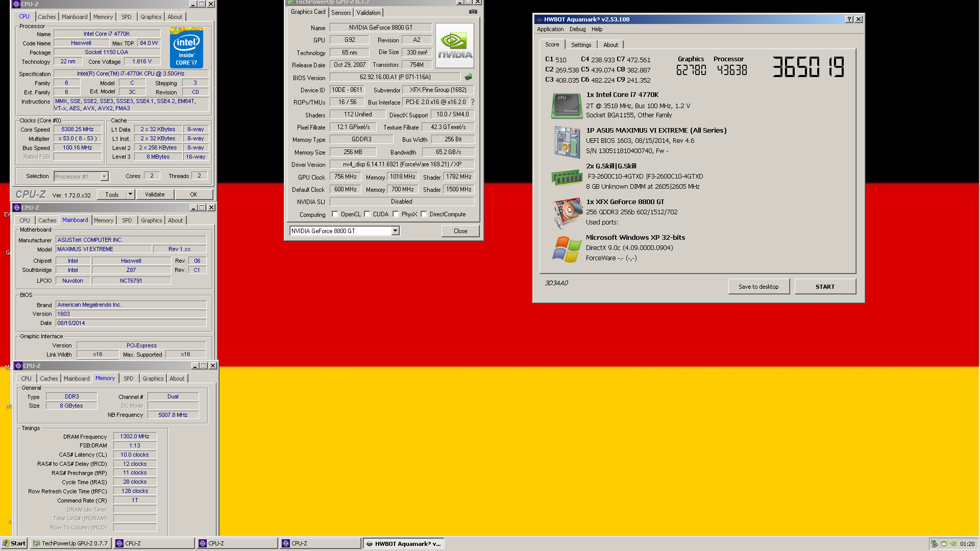Click the START button in Aquamark

825,287
